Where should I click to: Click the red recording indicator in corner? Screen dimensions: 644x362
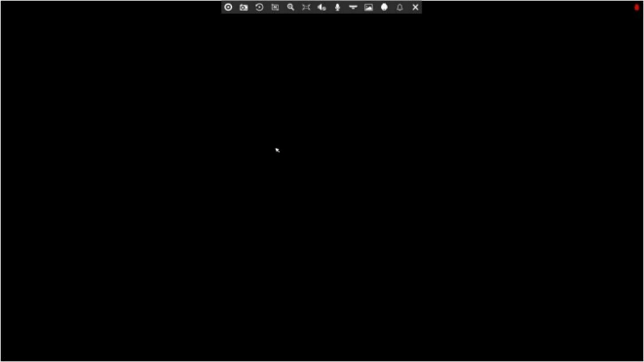tap(636, 7)
